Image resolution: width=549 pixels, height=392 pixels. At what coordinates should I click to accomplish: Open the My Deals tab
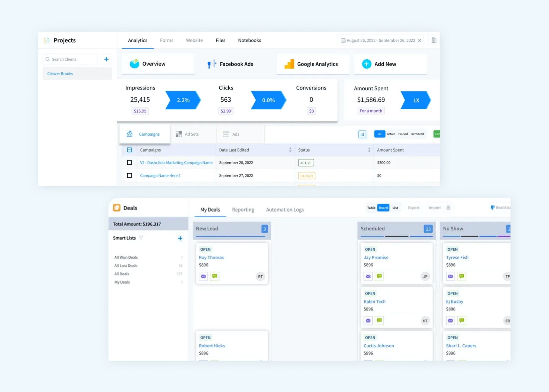pyautogui.click(x=210, y=210)
